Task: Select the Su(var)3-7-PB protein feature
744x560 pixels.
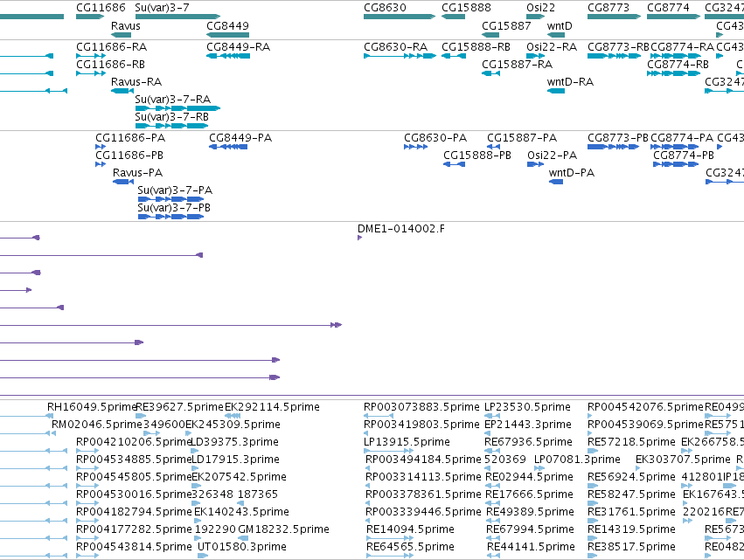Action: [x=170, y=217]
